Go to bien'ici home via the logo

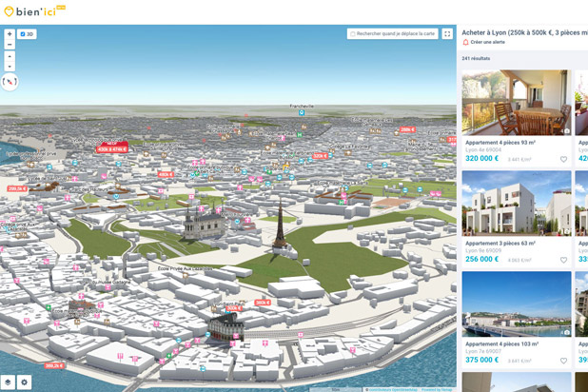coord(34,11)
